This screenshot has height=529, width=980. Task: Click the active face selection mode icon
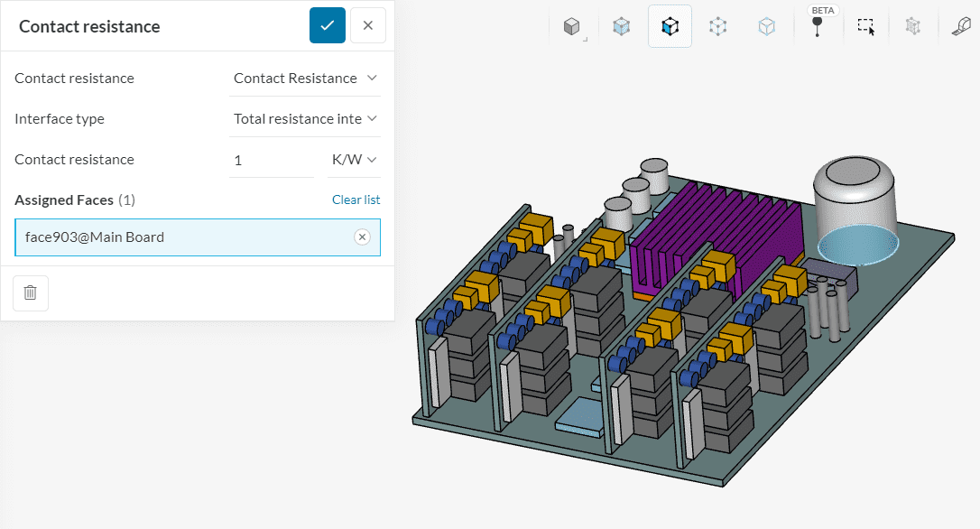(x=670, y=27)
